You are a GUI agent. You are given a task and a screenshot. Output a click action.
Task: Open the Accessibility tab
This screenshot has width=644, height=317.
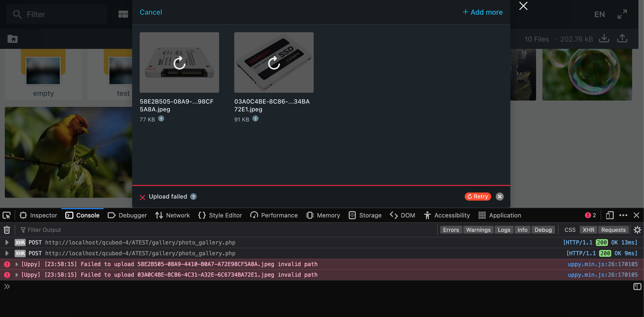[447, 215]
